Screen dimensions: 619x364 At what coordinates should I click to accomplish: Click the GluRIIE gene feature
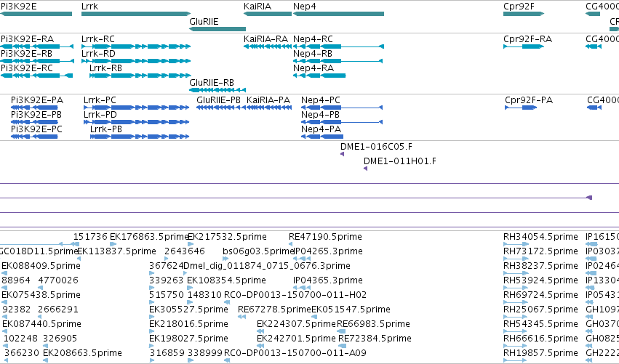coord(217,29)
